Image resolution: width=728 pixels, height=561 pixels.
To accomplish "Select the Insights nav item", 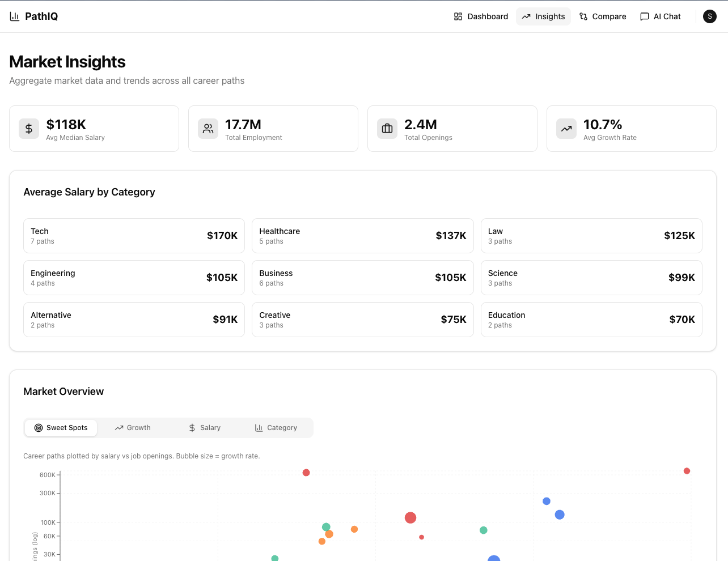I will (x=543, y=16).
